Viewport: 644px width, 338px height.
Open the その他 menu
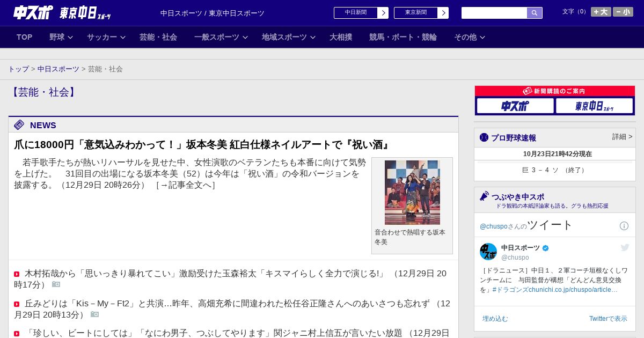pos(465,37)
